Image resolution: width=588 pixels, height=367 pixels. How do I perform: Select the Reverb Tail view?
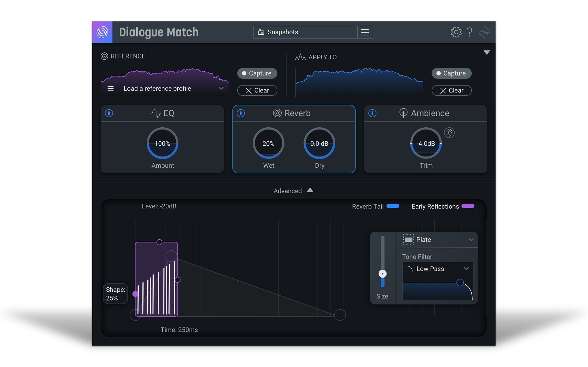click(x=375, y=206)
